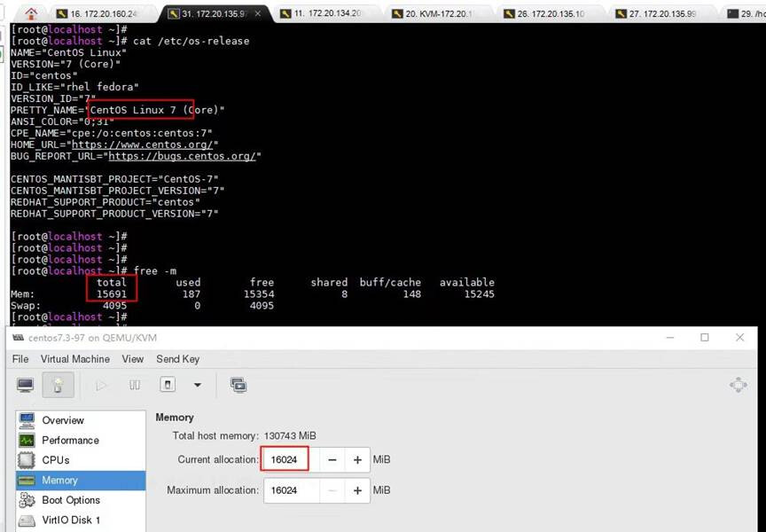Viewport: 766px width, 532px height.
Task: Click the fullscreen icon at toolbar right
Action: point(738,385)
